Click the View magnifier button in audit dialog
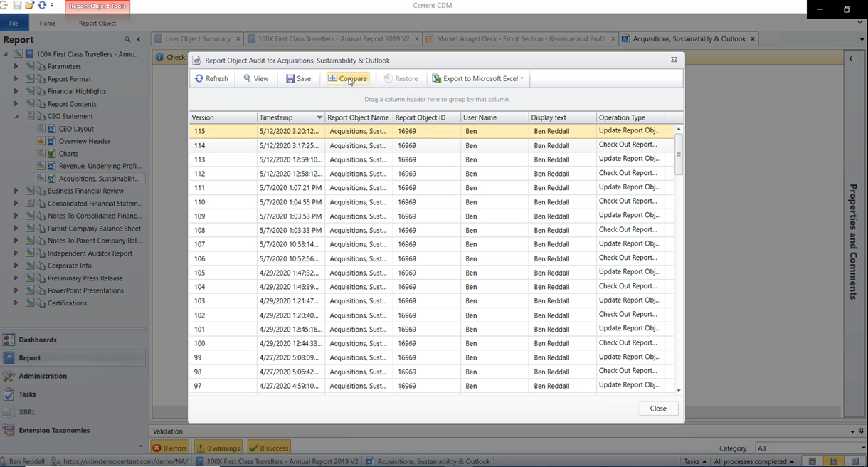 [x=256, y=78]
